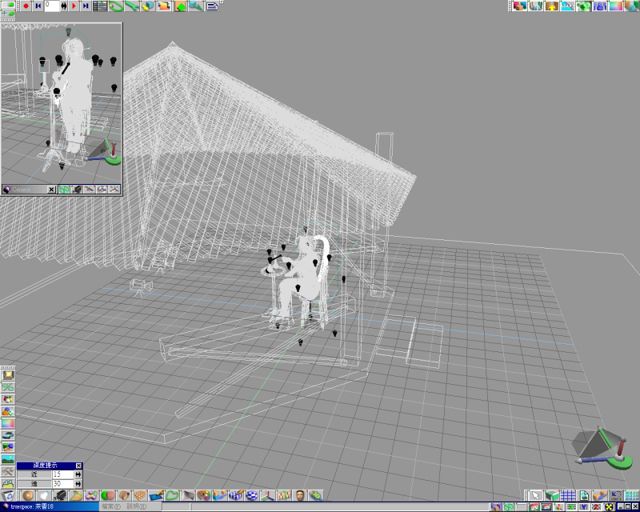
Task: Click the navigation widget inside small view
Action: click(103, 151)
